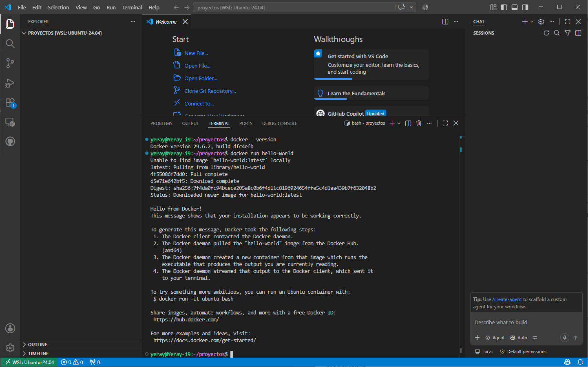Click the microphone voice input in chat
The image size is (588, 367).
coord(565,337)
